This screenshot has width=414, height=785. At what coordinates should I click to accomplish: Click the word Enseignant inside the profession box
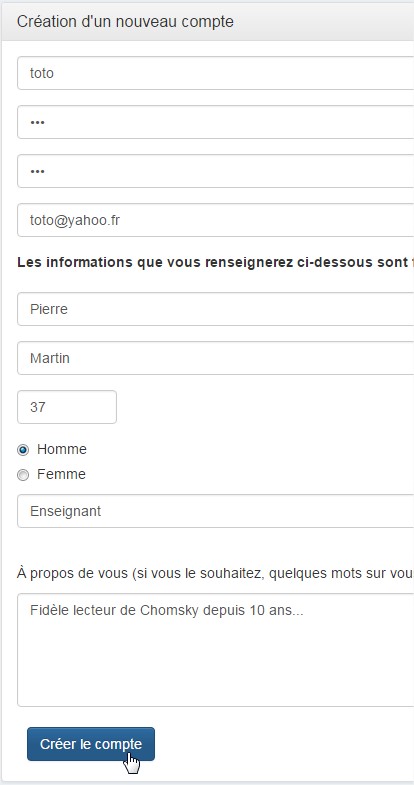(x=66, y=511)
